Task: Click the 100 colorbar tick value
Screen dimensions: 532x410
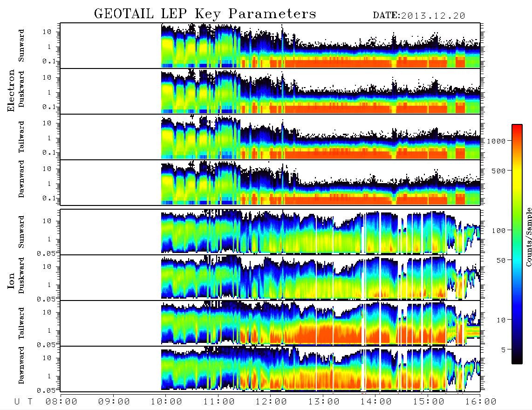Action: [498, 231]
